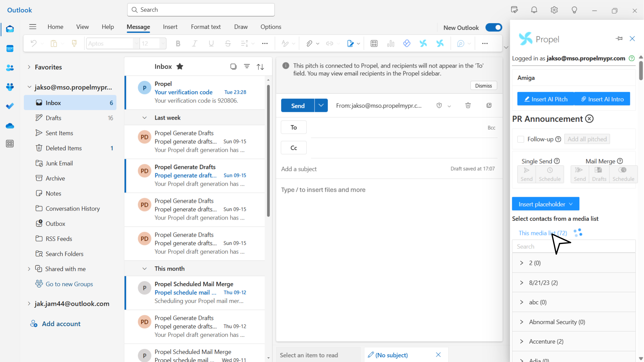Expand the 8/21/23 (2) media list

pos(522,283)
